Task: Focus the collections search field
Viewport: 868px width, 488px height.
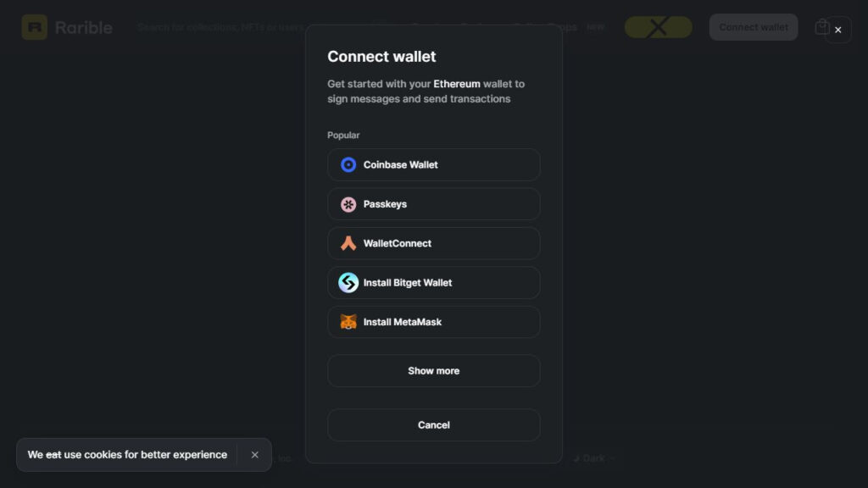Action: click(220, 27)
